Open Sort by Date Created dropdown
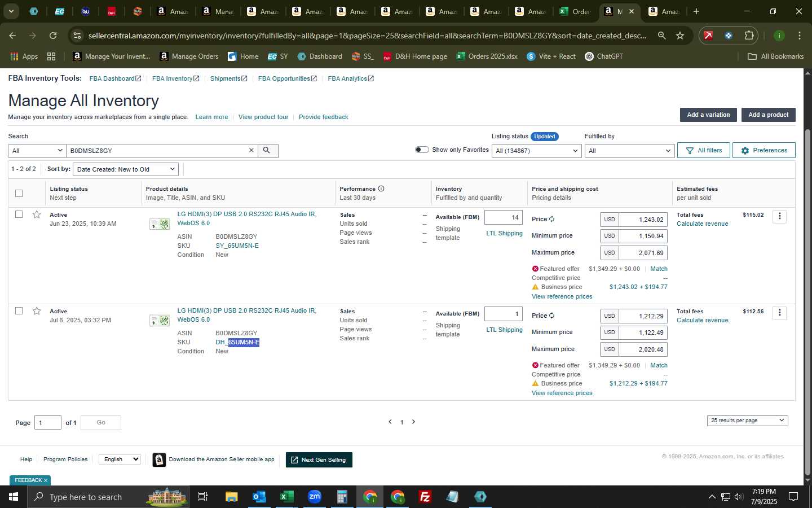This screenshot has height=508, width=812. tap(126, 169)
